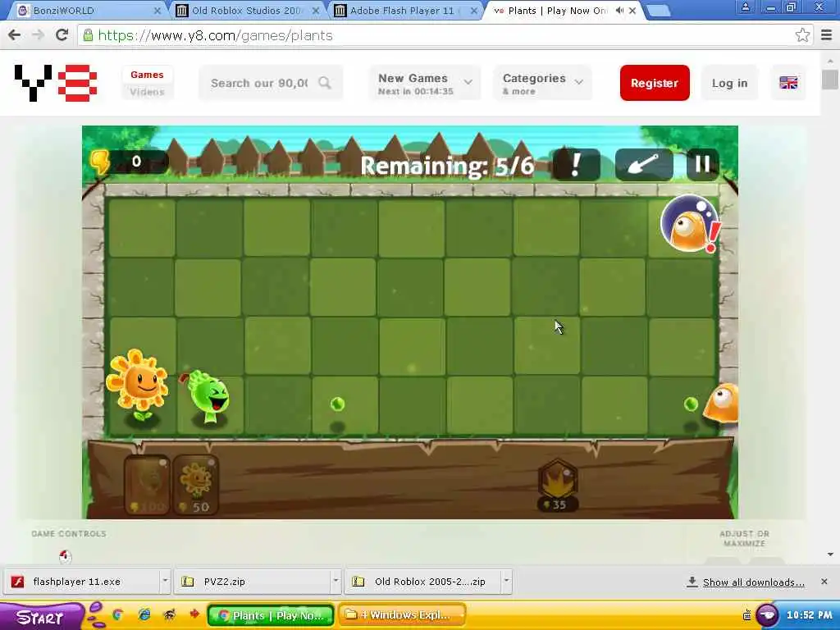Click the exclamation mark wave button
840x630 pixels.
tap(576, 164)
